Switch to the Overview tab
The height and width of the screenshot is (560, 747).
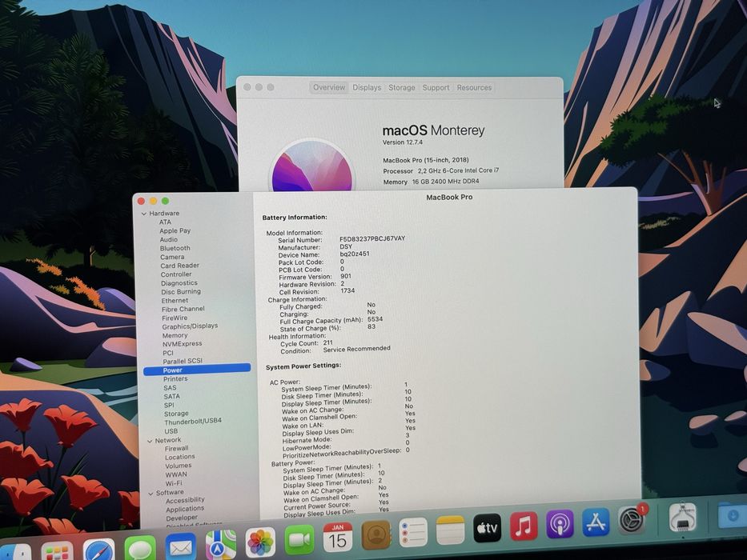(329, 87)
